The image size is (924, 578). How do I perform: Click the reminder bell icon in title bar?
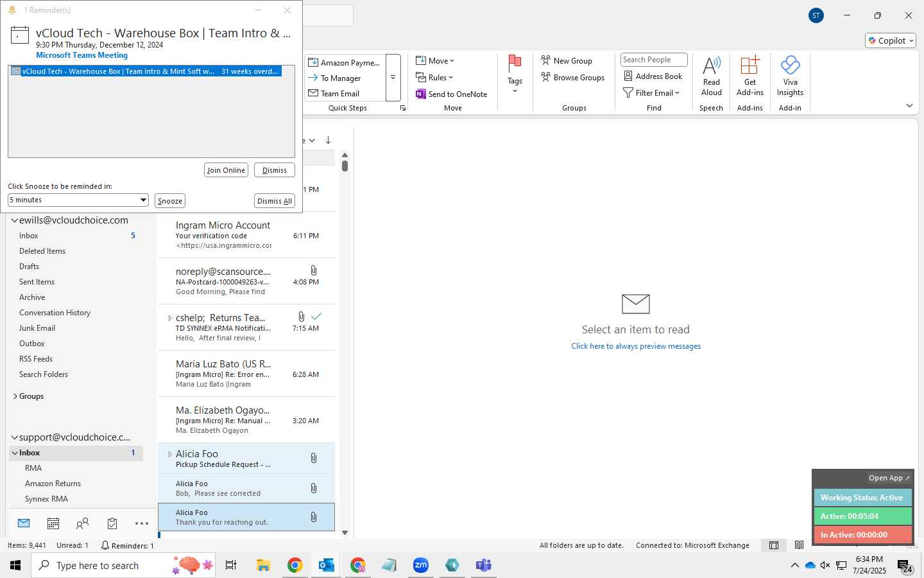(x=12, y=10)
